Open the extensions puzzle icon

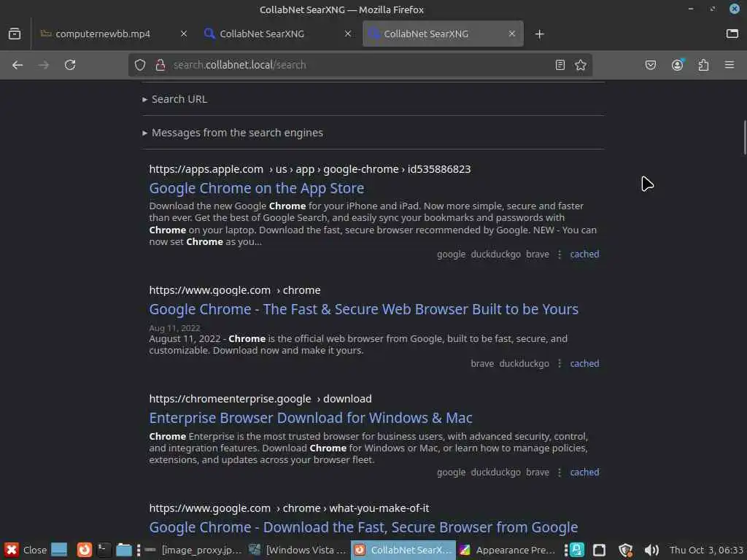[703, 65]
